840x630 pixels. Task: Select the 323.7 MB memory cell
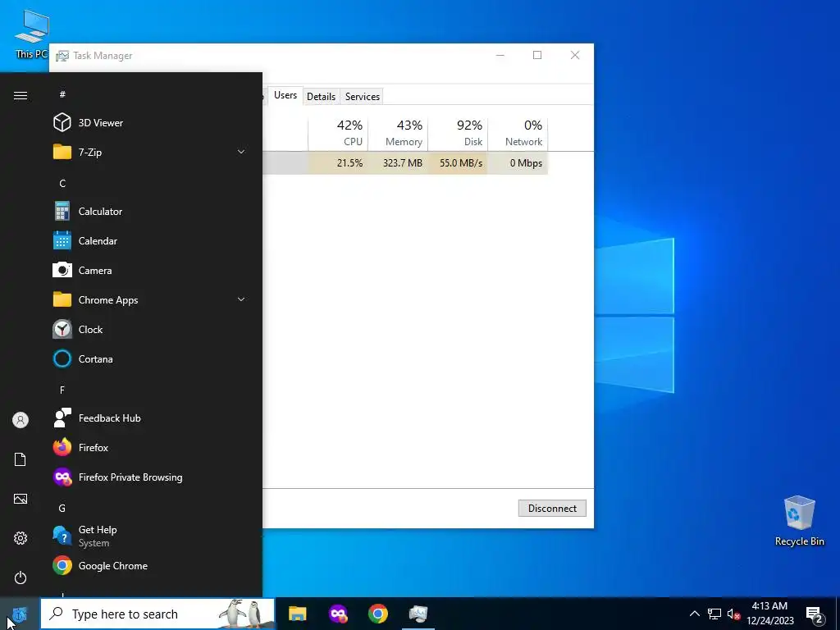pyautogui.click(x=398, y=163)
